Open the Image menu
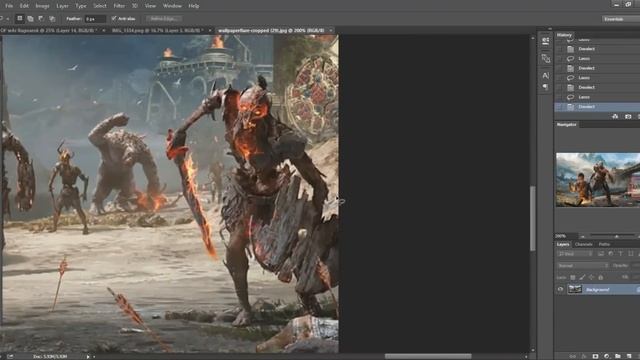 (42, 6)
